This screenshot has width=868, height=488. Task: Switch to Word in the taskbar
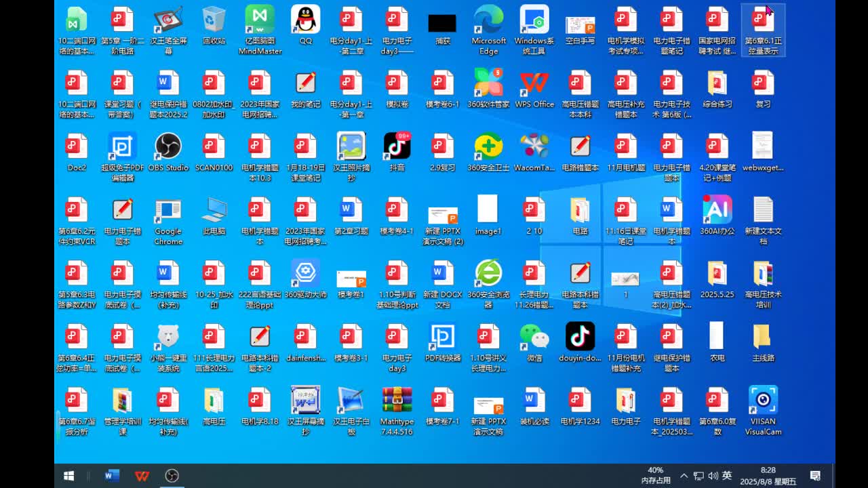click(112, 476)
